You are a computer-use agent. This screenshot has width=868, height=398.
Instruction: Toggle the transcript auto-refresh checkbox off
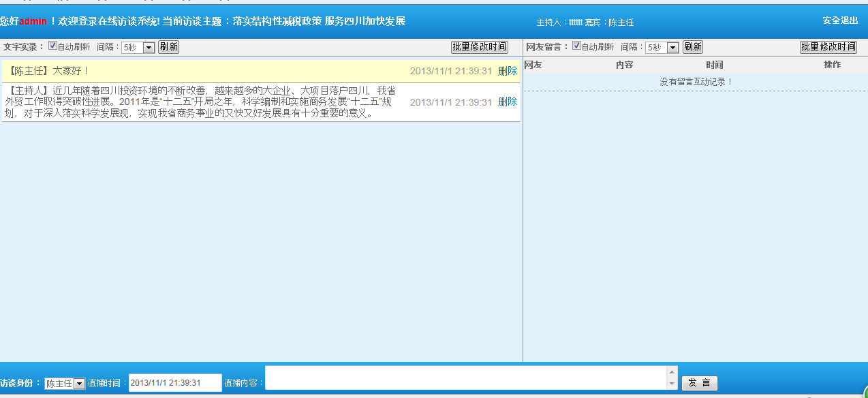pos(52,46)
